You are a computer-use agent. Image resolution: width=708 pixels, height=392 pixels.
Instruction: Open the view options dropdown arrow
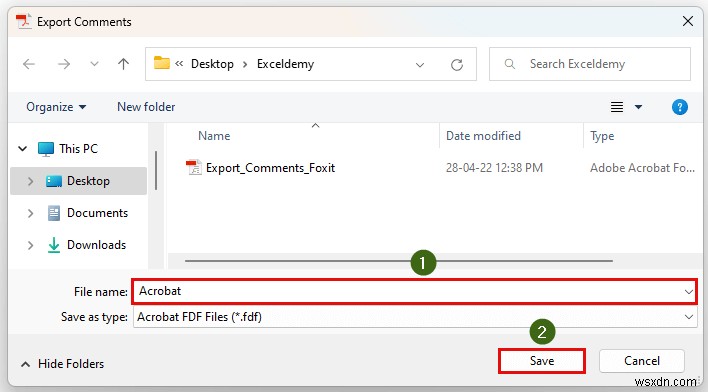coord(638,107)
